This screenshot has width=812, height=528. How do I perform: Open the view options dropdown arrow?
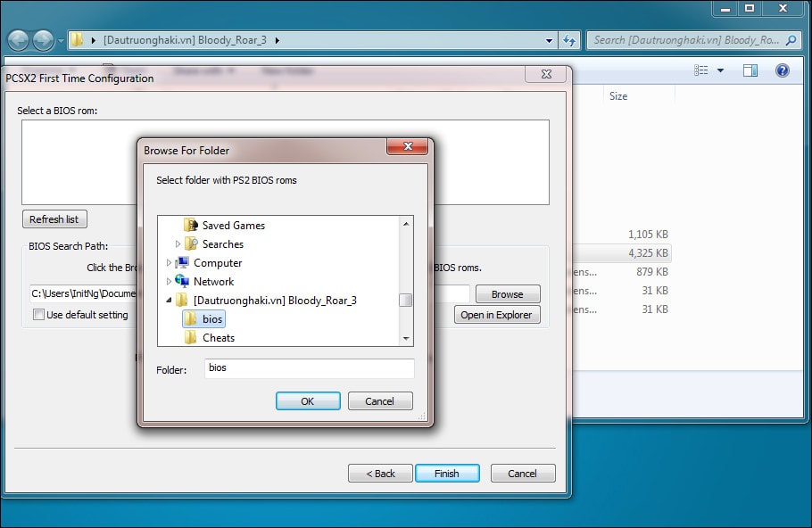coord(720,70)
